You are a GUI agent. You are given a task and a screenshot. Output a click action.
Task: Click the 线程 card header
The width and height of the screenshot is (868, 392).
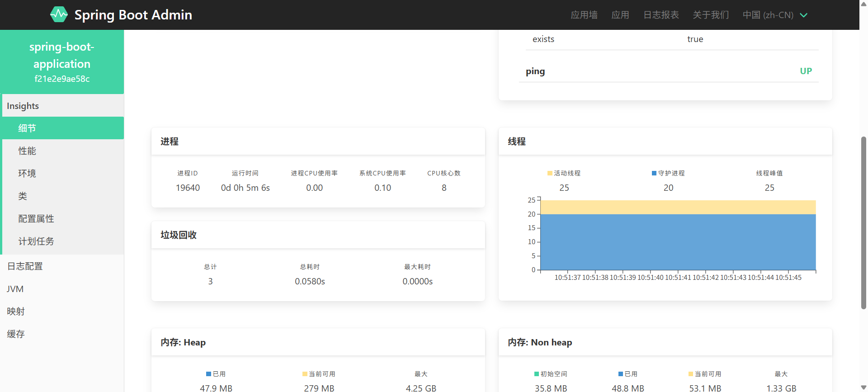pyautogui.click(x=665, y=142)
